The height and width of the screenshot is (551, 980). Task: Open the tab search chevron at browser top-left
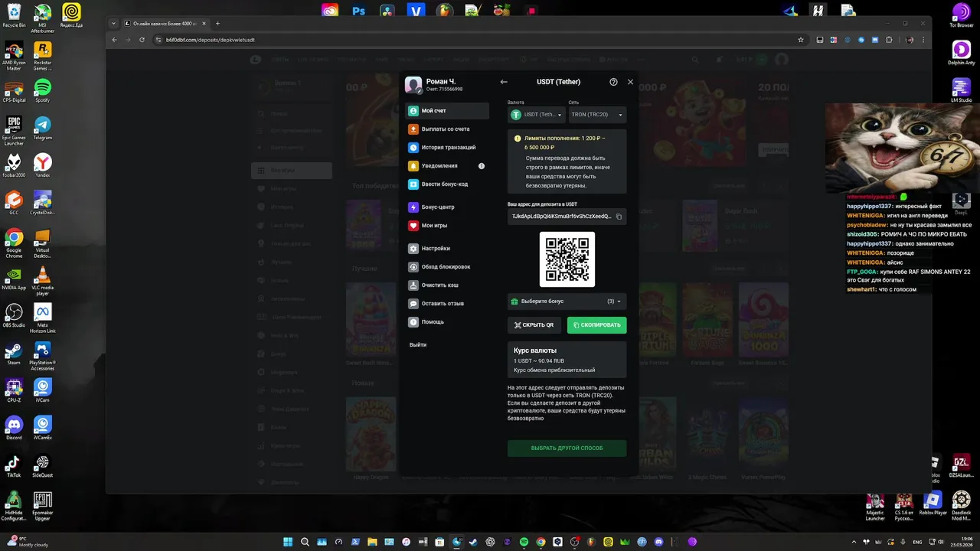tap(115, 24)
